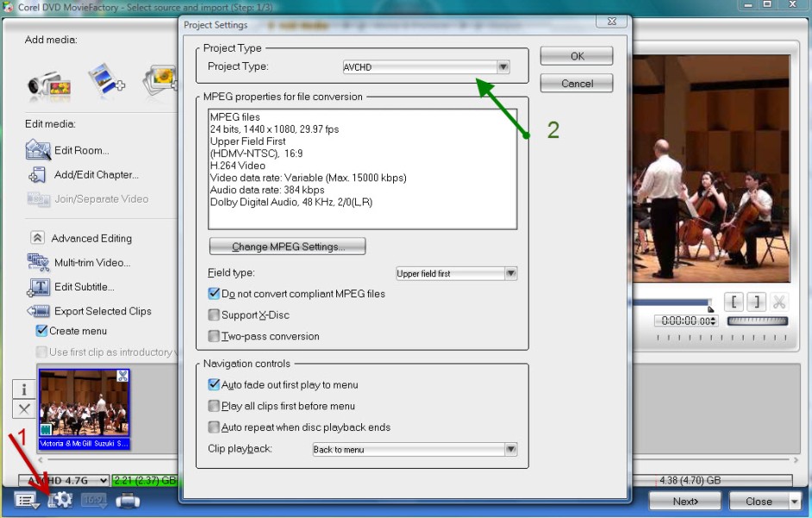Open Edit Subtitle

point(71,287)
